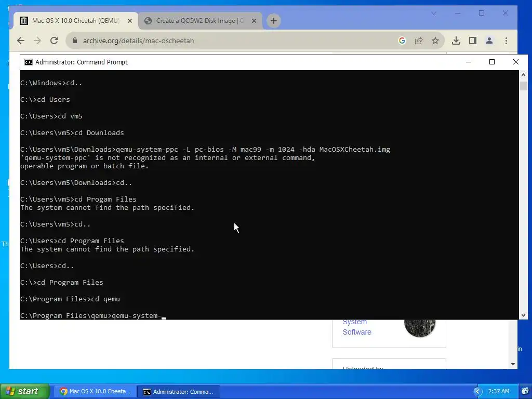The height and width of the screenshot is (399, 532).
Task: Click the 'C:\>cd Users' line
Action: 45,99
